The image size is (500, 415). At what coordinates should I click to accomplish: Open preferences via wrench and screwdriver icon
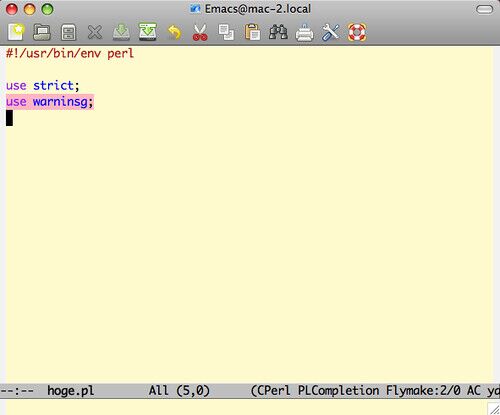tap(330, 32)
